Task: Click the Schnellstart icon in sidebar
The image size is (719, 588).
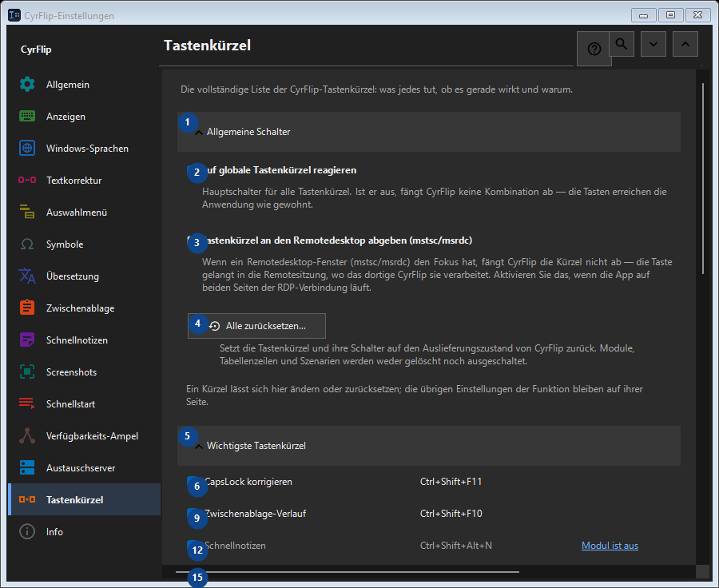Action: point(27,403)
